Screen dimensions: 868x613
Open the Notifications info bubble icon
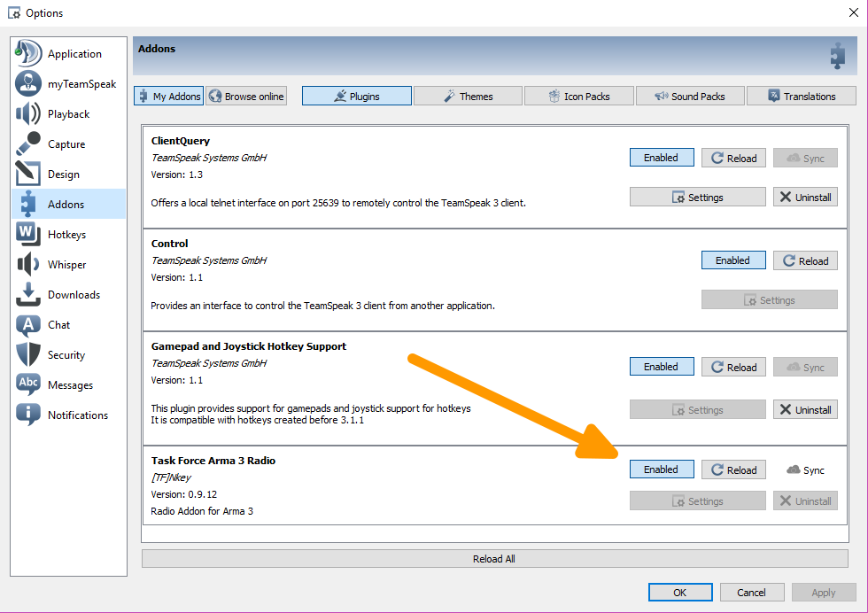(x=27, y=415)
